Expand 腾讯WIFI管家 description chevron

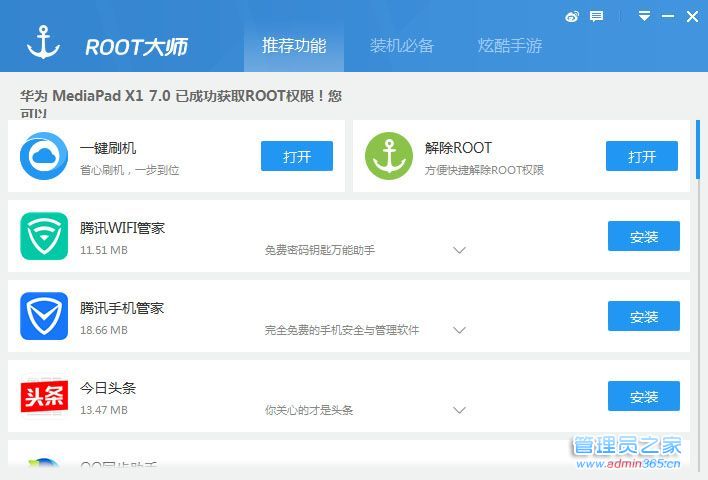tap(459, 250)
